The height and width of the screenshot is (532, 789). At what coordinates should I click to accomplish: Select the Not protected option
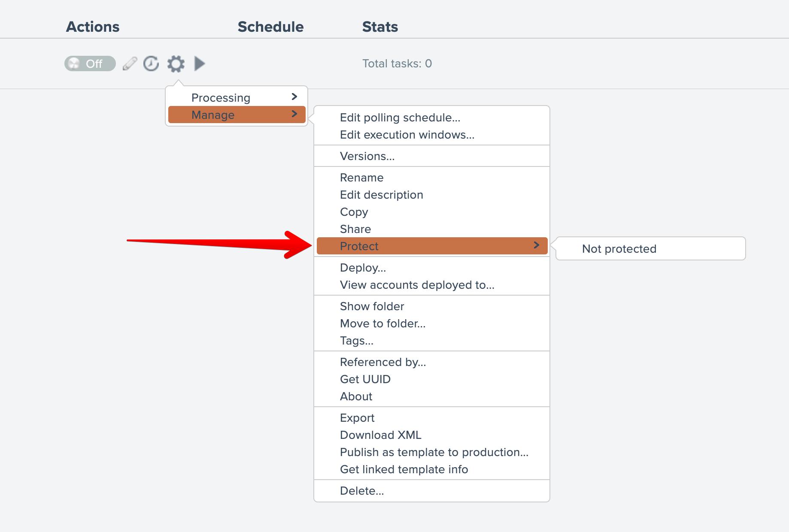619,249
